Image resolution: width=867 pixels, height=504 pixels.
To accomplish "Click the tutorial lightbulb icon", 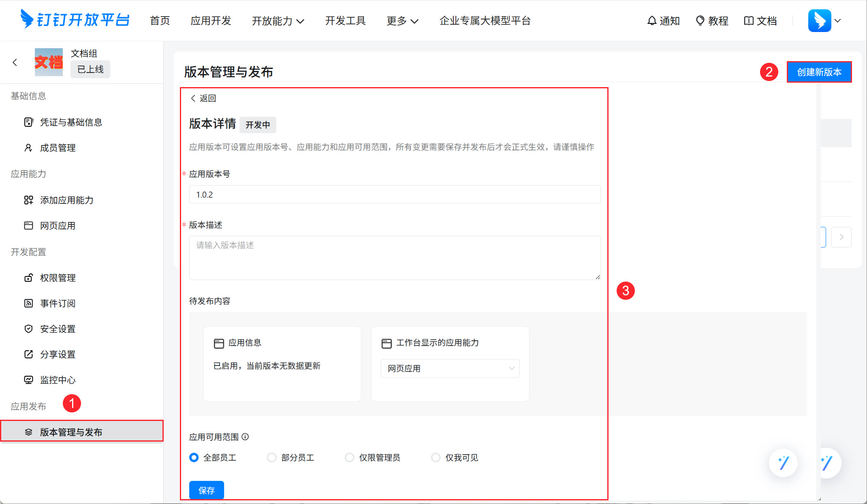I will pyautogui.click(x=700, y=21).
